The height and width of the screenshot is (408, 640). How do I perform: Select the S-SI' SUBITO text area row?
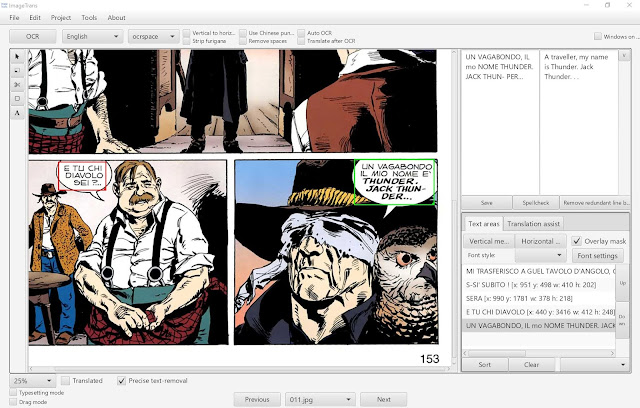click(x=539, y=285)
